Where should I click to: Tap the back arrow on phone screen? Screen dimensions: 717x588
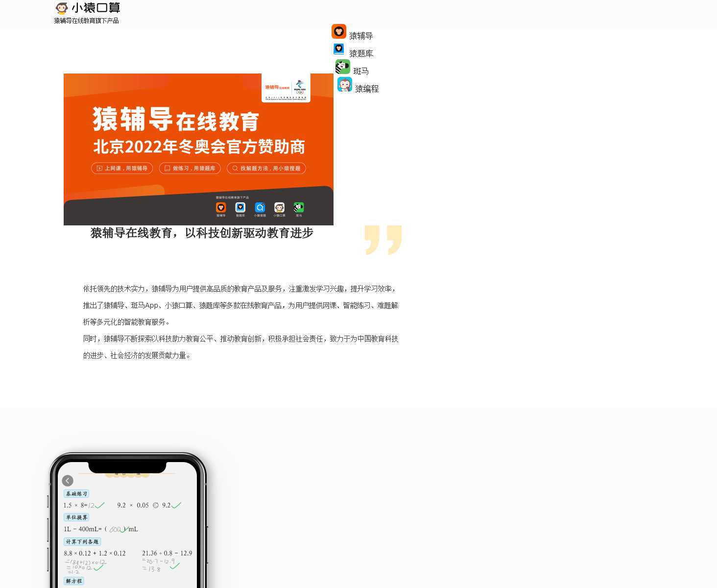pyautogui.click(x=68, y=481)
